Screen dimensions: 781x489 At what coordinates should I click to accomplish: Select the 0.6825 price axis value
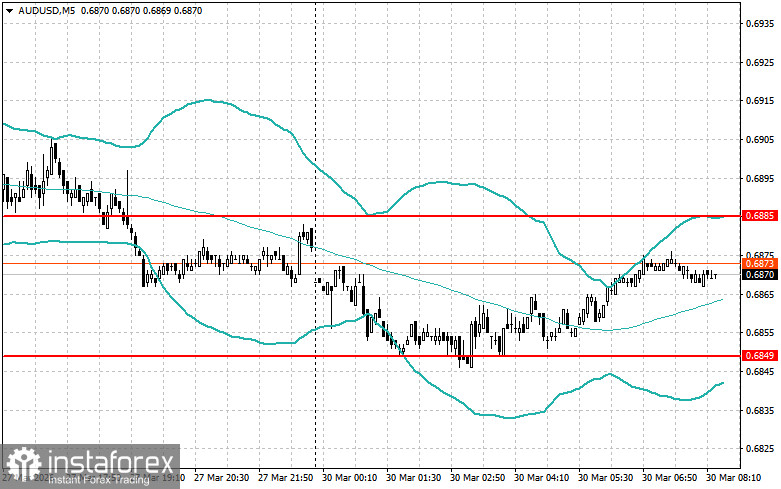pyautogui.click(x=760, y=449)
